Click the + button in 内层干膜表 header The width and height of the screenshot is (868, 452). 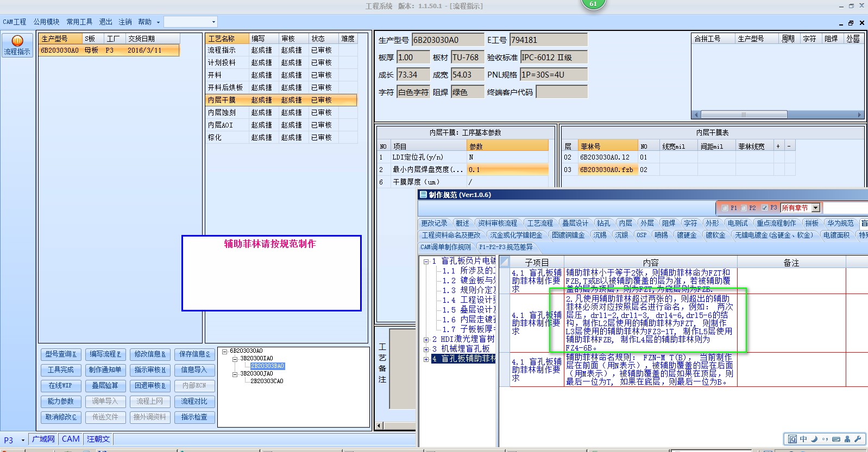(x=778, y=146)
